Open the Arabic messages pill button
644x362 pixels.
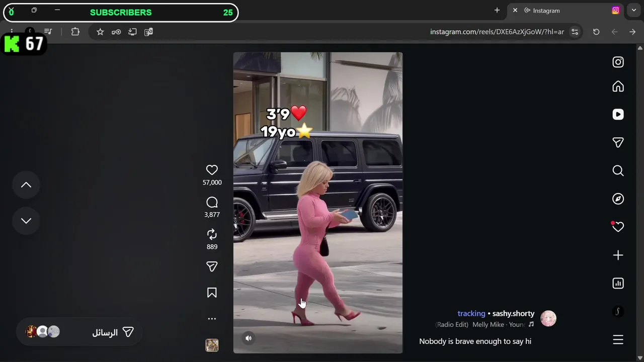point(79,332)
